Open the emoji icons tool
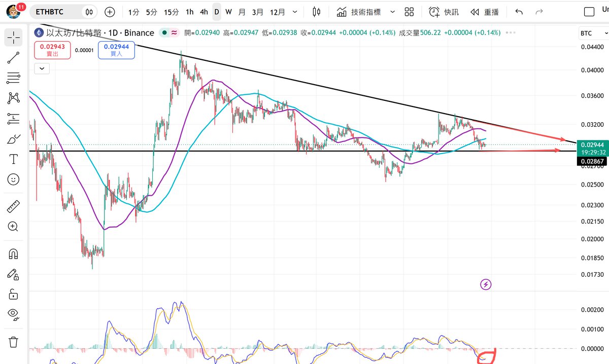This screenshot has width=609, height=364. (14, 179)
